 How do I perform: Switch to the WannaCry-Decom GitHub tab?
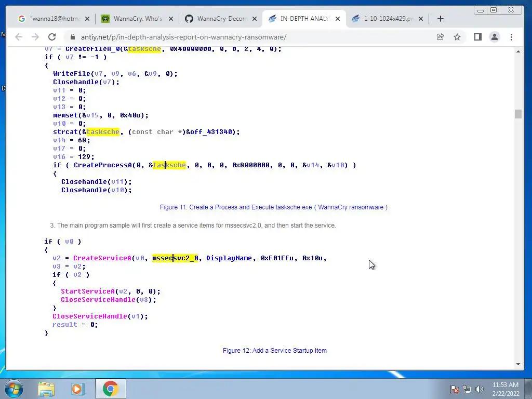[x=221, y=19]
